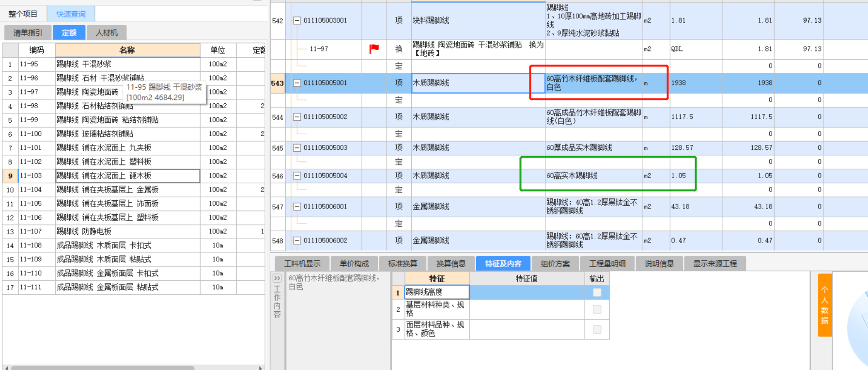Image resolution: width=868 pixels, height=370 pixels.
Task: Select quota 11-104 铺在夹板基层上 金属板
Action: click(128, 190)
